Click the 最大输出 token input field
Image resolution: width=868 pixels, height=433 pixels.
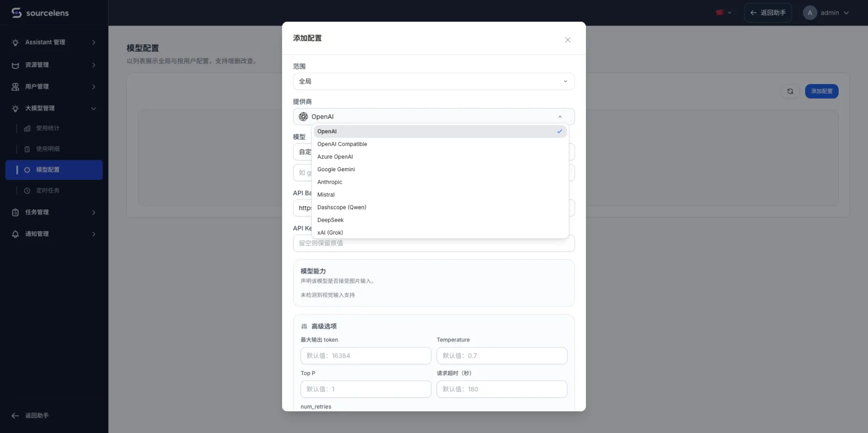[x=366, y=356]
